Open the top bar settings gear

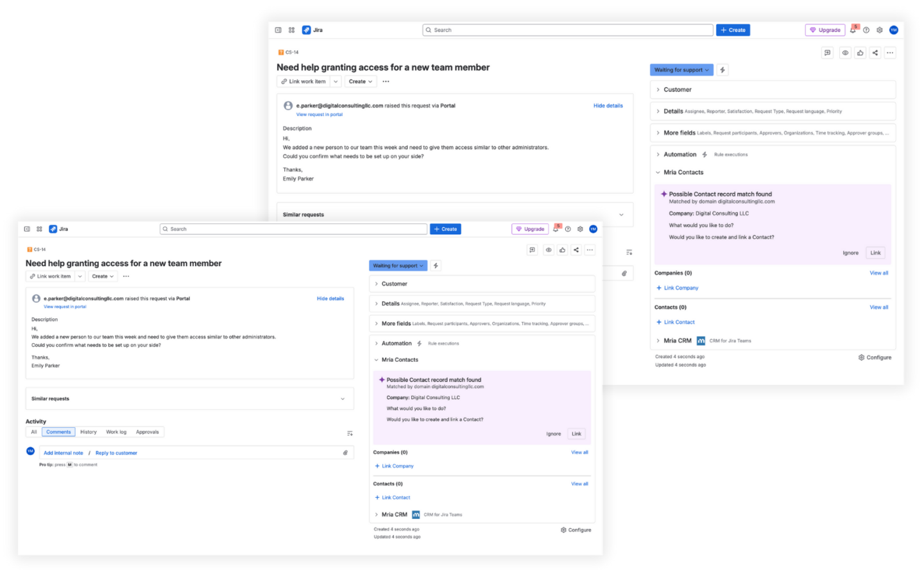point(580,228)
